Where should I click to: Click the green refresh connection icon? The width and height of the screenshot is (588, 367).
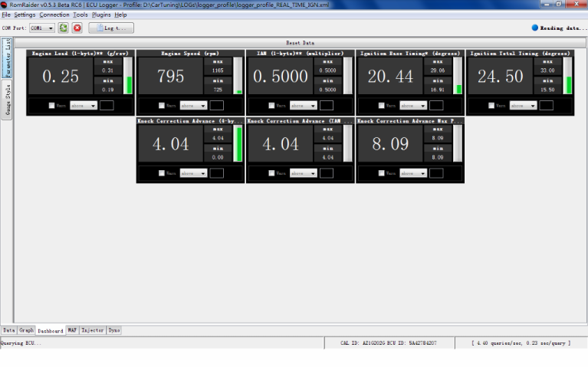[63, 28]
